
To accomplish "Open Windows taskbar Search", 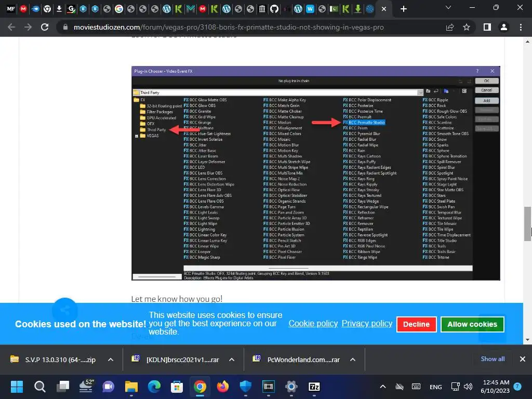I will tap(39, 387).
